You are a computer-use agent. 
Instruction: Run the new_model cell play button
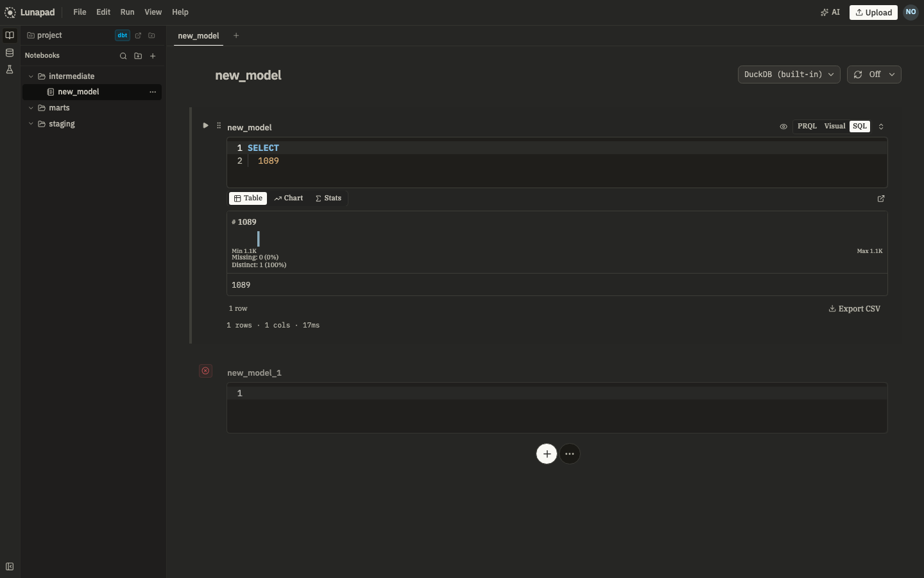(x=205, y=125)
